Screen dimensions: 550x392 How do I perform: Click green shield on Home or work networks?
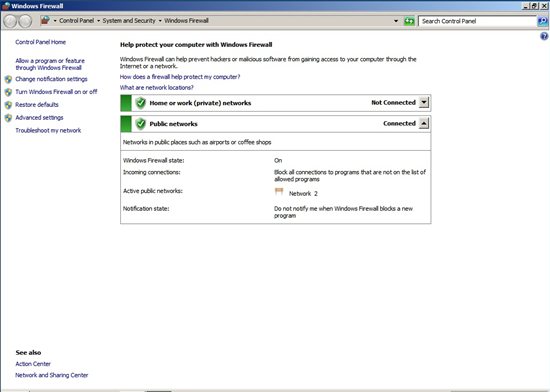click(140, 103)
